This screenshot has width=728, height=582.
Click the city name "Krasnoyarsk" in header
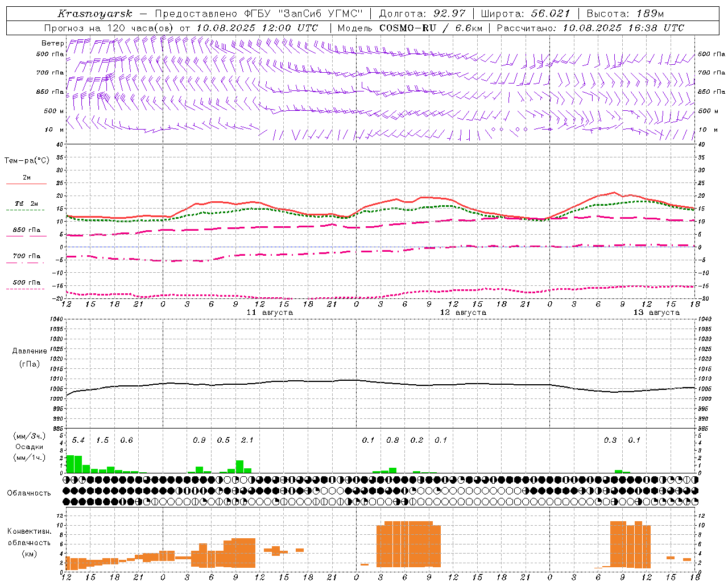point(95,14)
